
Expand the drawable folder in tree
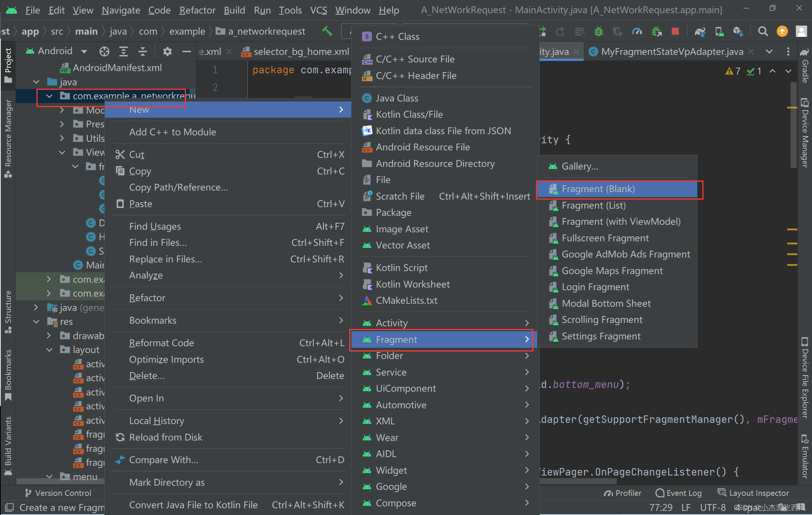tap(49, 335)
